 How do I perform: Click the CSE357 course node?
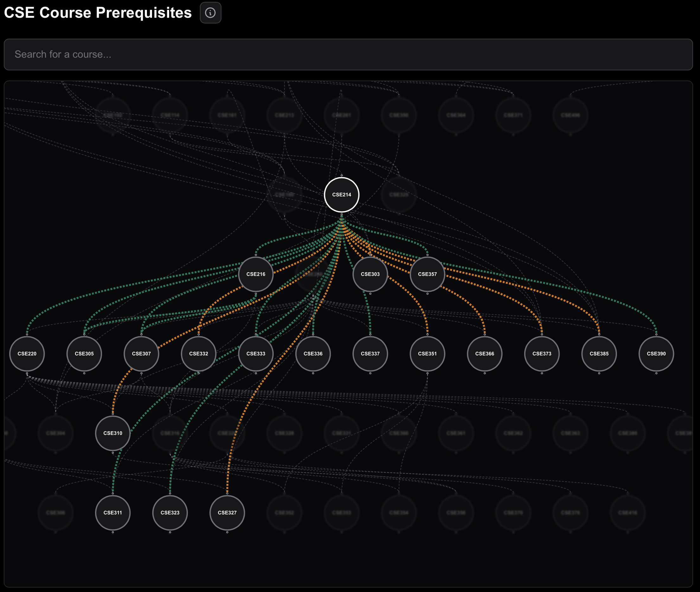[x=427, y=274]
